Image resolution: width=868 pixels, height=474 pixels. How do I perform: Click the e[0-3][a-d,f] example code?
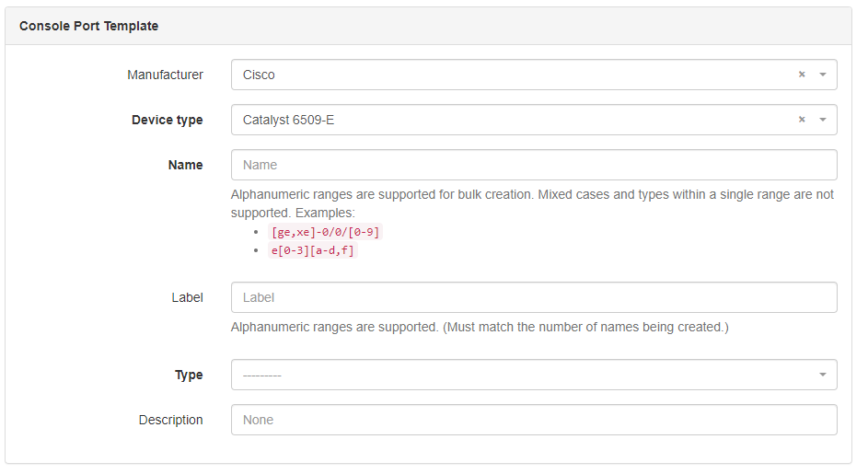pyautogui.click(x=312, y=250)
